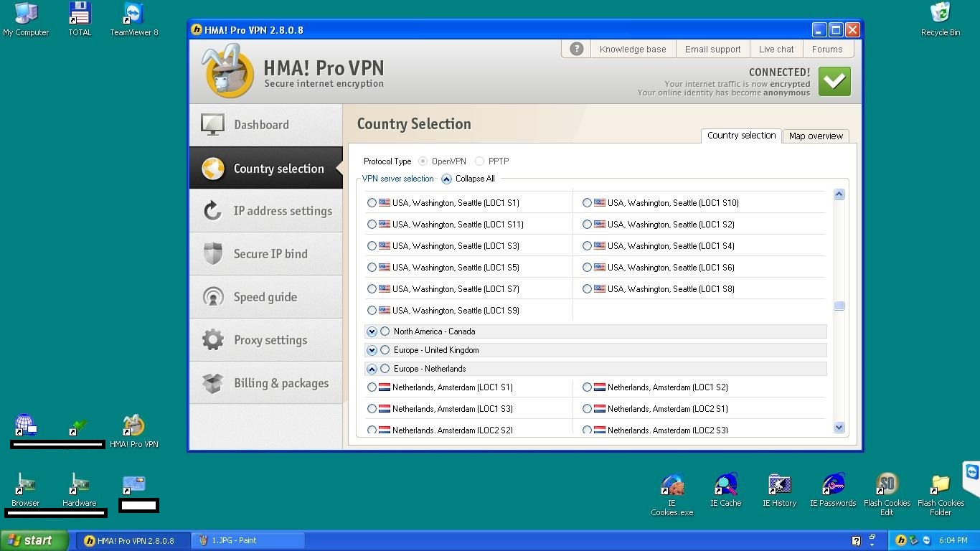980x551 pixels.
Task: Click the green connected checkmark icon
Action: (x=834, y=81)
